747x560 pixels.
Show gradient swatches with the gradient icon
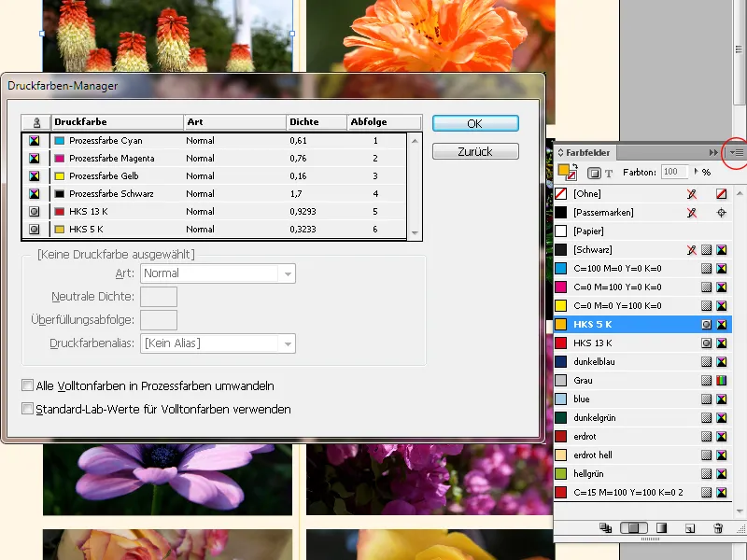[x=662, y=527]
